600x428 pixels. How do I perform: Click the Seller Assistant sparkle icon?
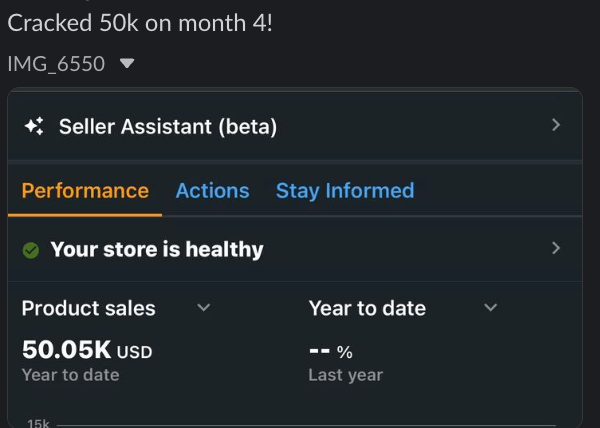coord(33,126)
